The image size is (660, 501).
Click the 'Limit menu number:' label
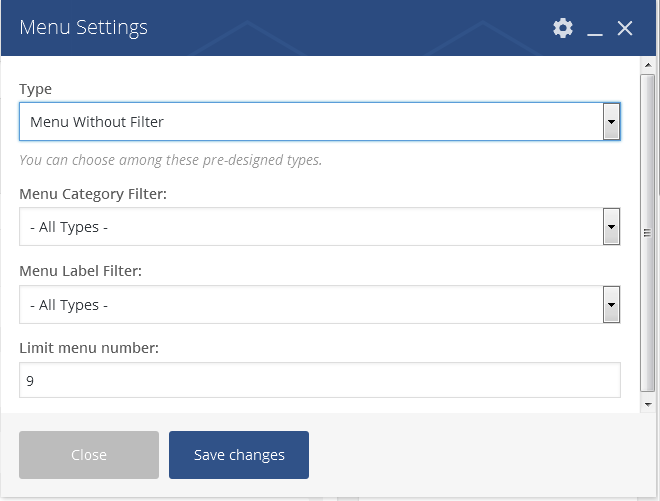pos(89,348)
